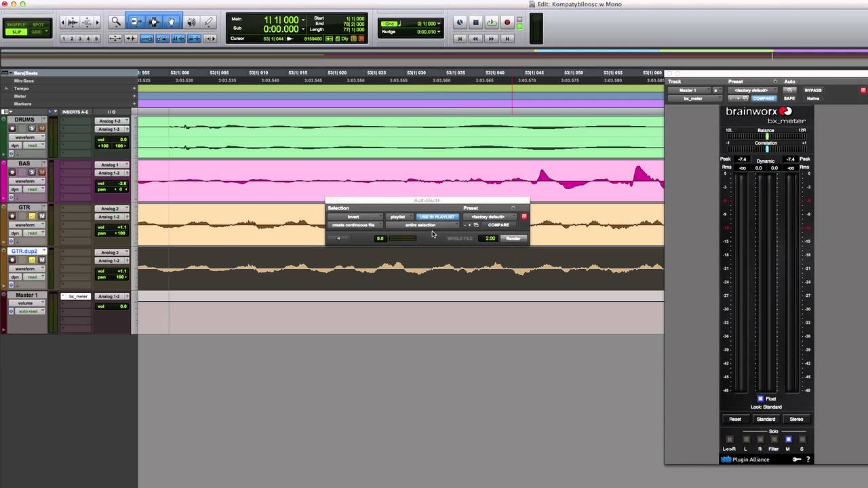Open the factory default preset in AudioSuite
The height and width of the screenshot is (488, 868).
pyautogui.click(x=489, y=217)
